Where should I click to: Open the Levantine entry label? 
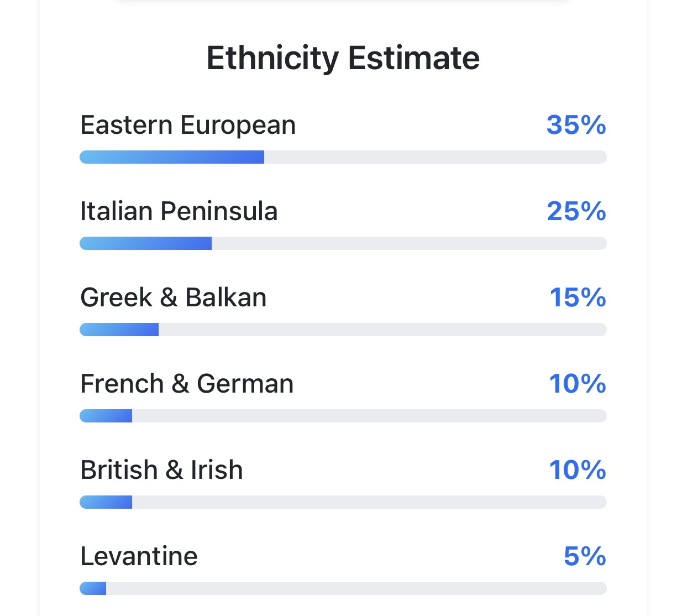[x=139, y=556]
